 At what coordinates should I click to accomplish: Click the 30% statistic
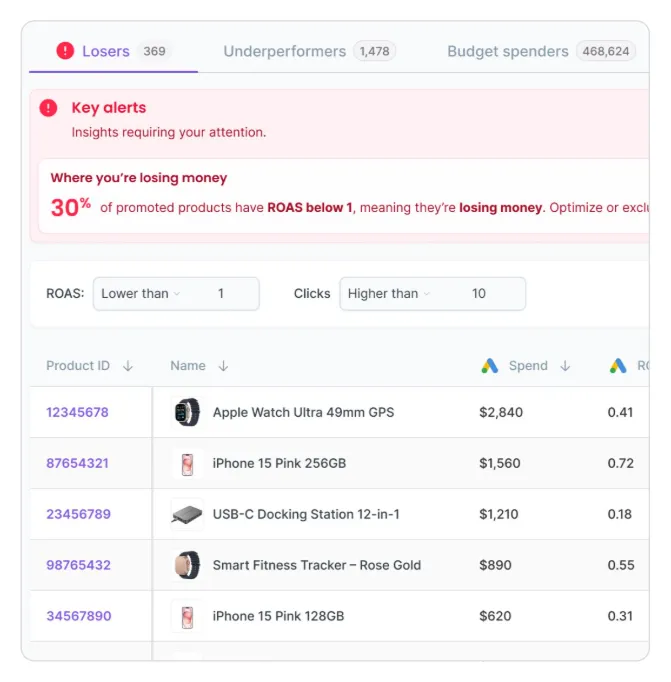(70, 207)
